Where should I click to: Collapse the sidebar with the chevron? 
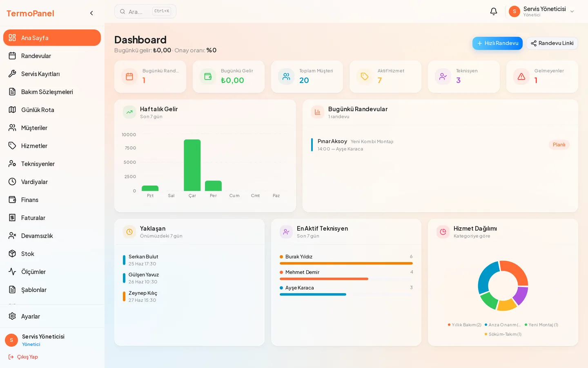91,13
